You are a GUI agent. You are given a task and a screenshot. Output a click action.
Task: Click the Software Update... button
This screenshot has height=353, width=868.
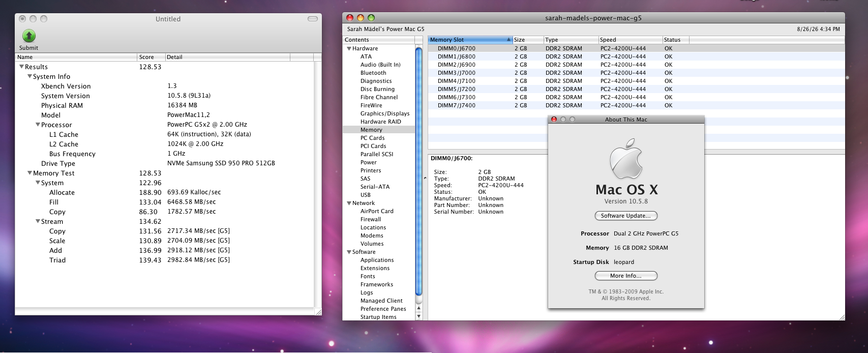pos(626,216)
